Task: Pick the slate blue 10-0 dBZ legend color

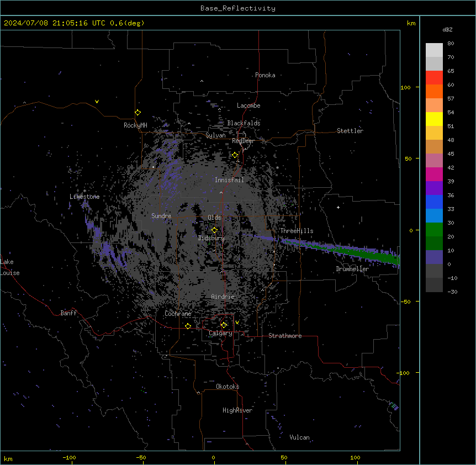Action: 434,257
